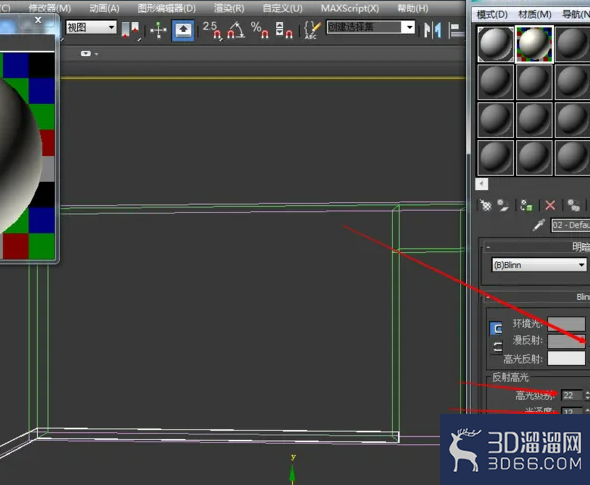Toggle the Angle Snap button

click(x=236, y=29)
